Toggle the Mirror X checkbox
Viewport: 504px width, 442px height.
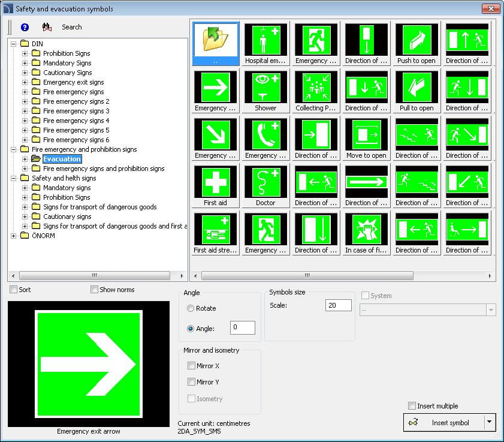coord(191,366)
